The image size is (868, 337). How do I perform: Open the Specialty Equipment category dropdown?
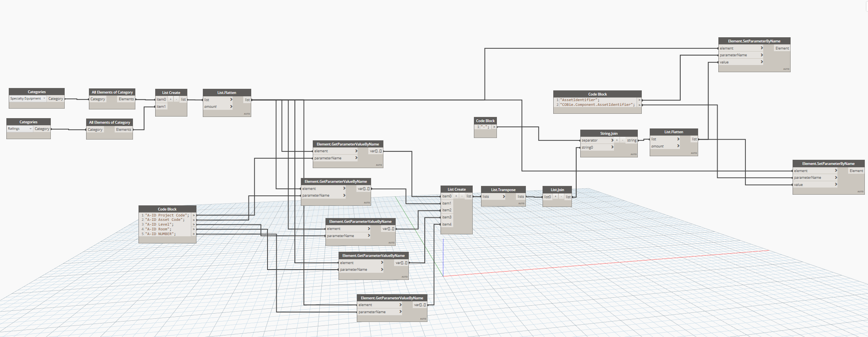coord(28,98)
